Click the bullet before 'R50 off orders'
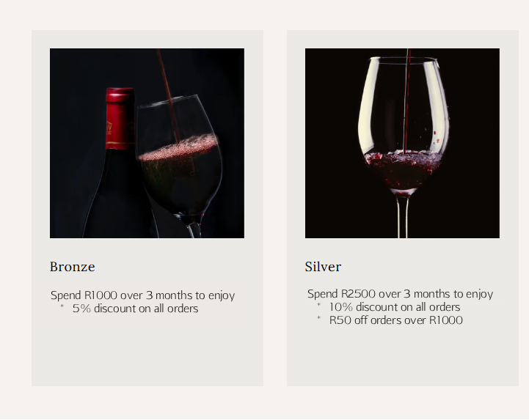This screenshot has height=420, width=529. (319, 319)
